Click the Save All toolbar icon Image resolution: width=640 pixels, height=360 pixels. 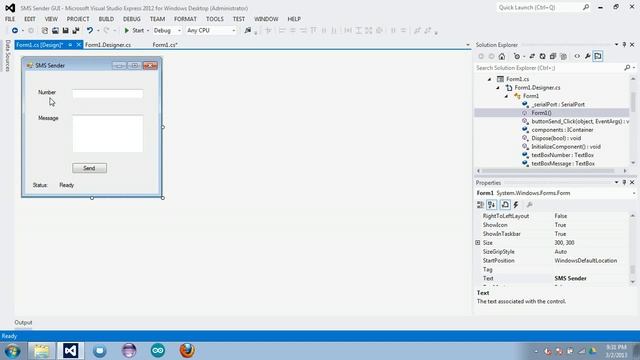pyautogui.click(x=76, y=31)
